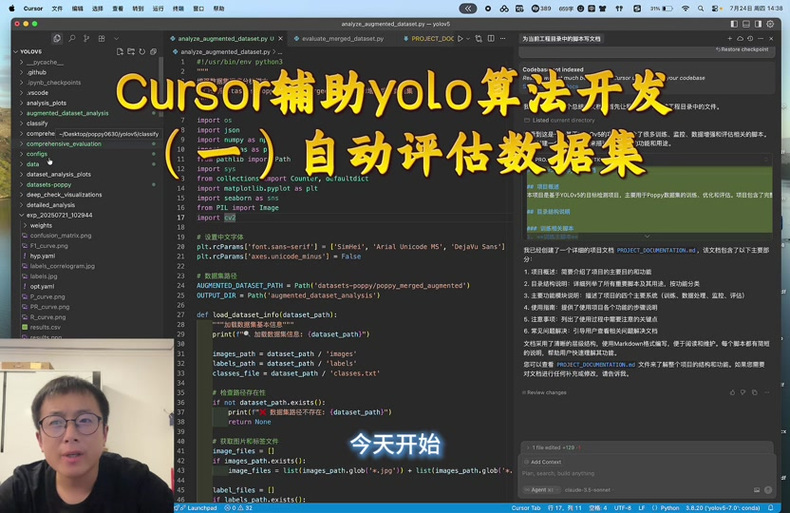Collapse all folders in the explorer
Viewport: 790px width, 513px height.
[153, 51]
